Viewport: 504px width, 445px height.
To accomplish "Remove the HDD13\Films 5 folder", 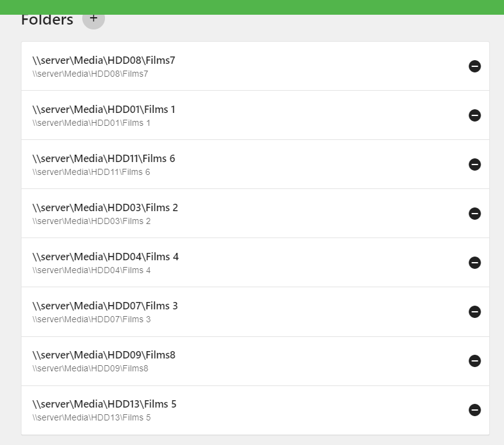I will tap(475, 410).
